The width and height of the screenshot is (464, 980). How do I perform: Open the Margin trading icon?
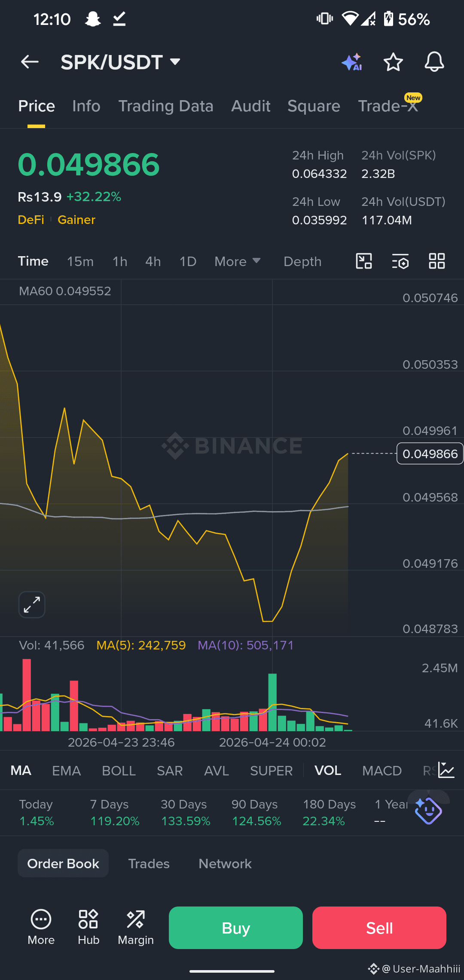136,927
